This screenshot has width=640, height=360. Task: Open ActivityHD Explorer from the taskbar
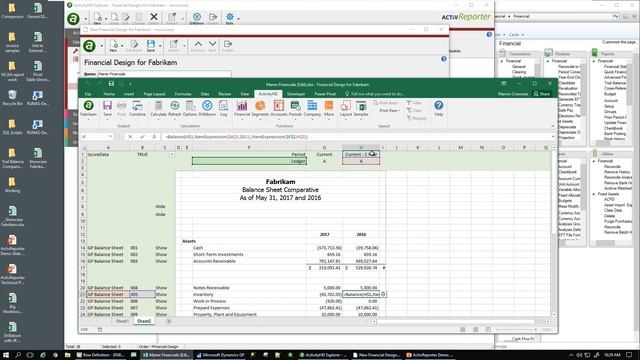click(x=323, y=355)
